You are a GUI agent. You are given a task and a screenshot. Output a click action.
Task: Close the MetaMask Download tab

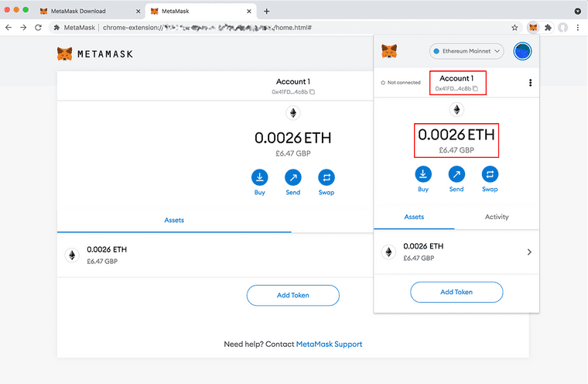click(x=138, y=12)
